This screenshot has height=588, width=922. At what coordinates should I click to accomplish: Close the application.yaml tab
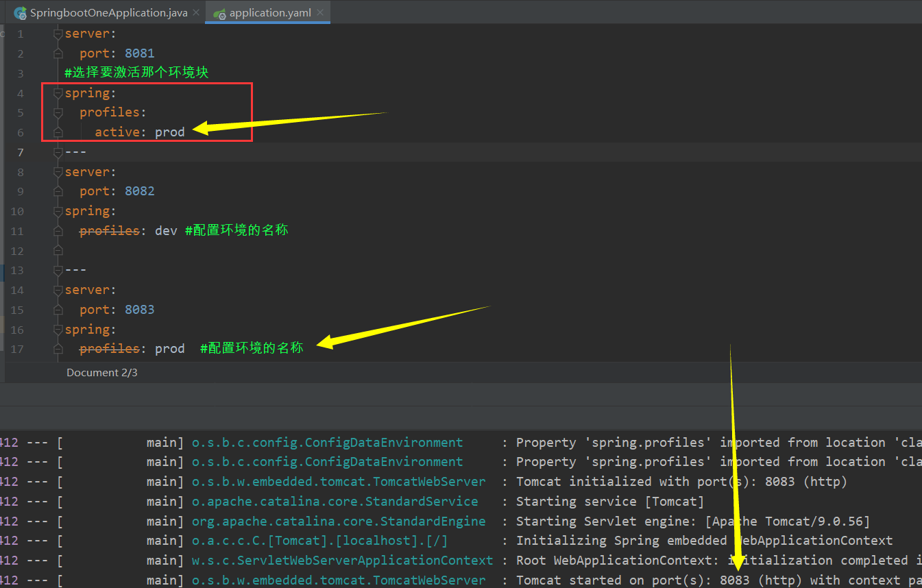[x=319, y=13]
